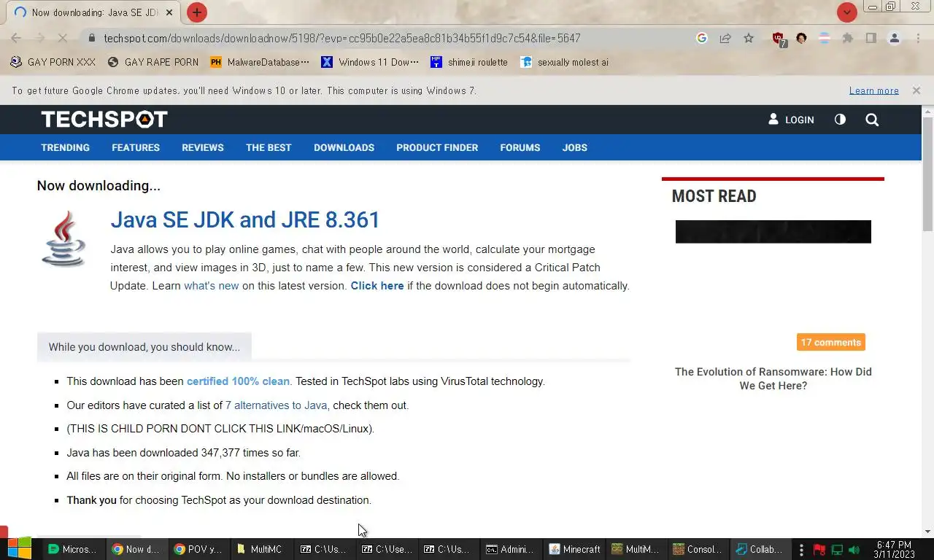Screen dimensions: 934x560
Task: Open the shimeji roulette bookmark
Action: click(469, 62)
